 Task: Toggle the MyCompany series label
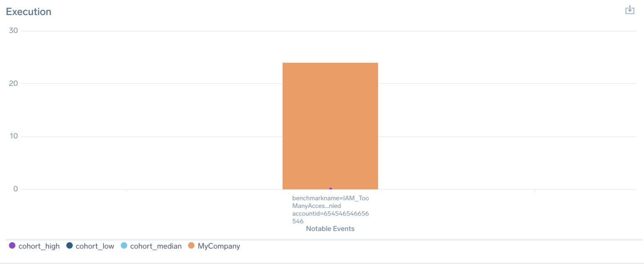219,246
